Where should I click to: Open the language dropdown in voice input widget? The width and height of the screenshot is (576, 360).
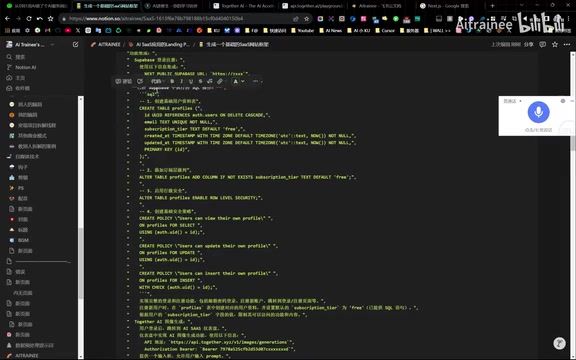coord(512,101)
